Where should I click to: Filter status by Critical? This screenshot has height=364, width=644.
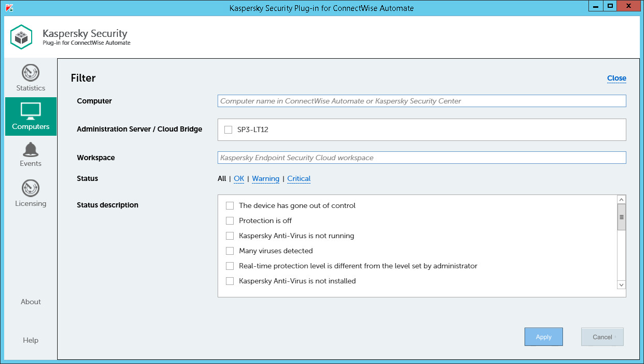point(299,178)
